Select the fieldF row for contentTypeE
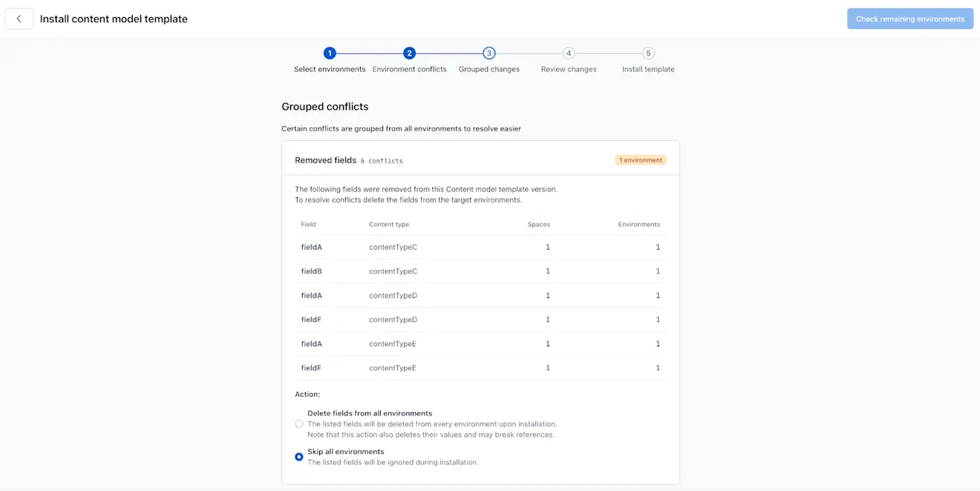The height and width of the screenshot is (491, 980). click(480, 367)
